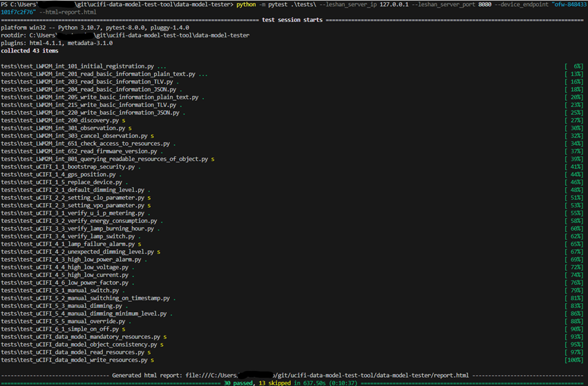The width and height of the screenshot is (588, 386).
Task: Click test_LWM2M_int_220_write_basic_information_JSON.py
Action: click(x=90, y=113)
